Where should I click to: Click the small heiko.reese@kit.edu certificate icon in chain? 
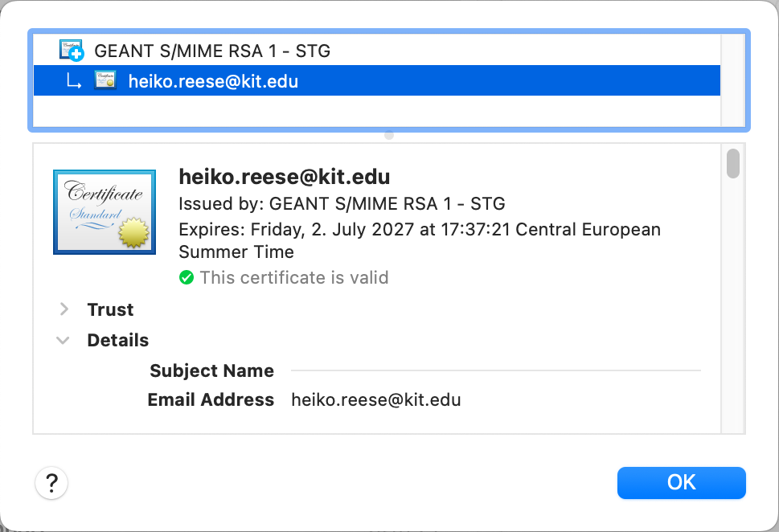click(x=105, y=80)
